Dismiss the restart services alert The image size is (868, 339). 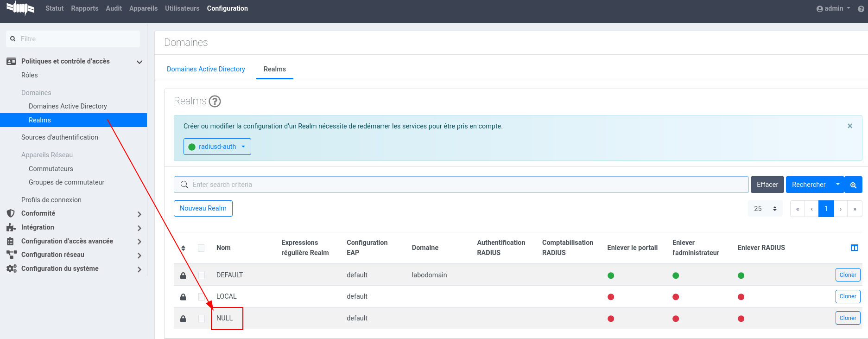tap(850, 126)
